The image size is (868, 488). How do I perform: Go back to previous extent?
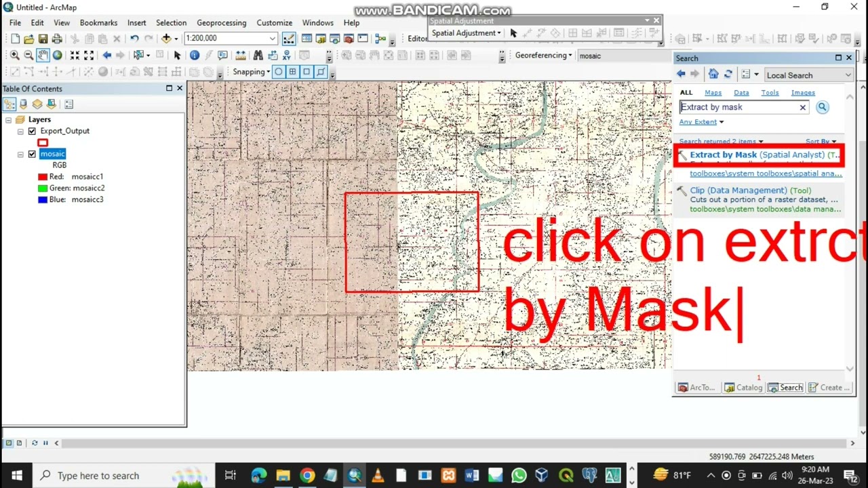[106, 55]
